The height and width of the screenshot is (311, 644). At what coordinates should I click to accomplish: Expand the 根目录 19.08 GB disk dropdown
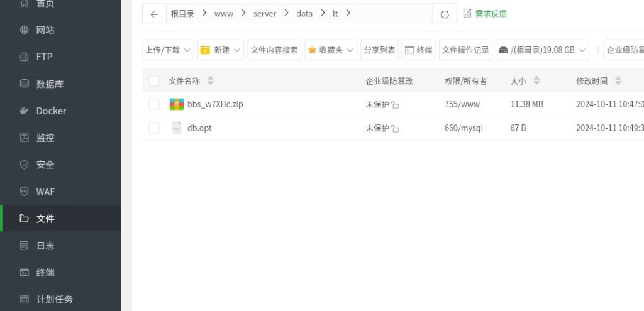click(542, 50)
